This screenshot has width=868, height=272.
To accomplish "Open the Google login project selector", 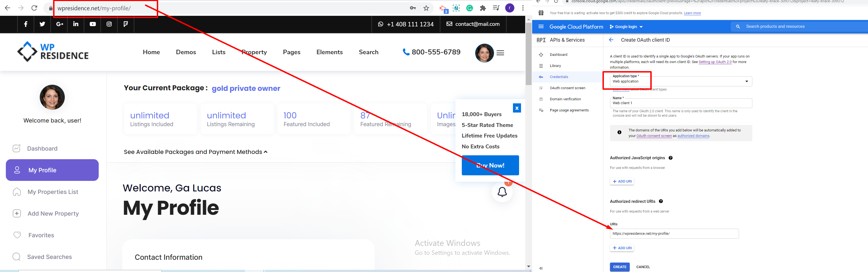I will 626,27.
